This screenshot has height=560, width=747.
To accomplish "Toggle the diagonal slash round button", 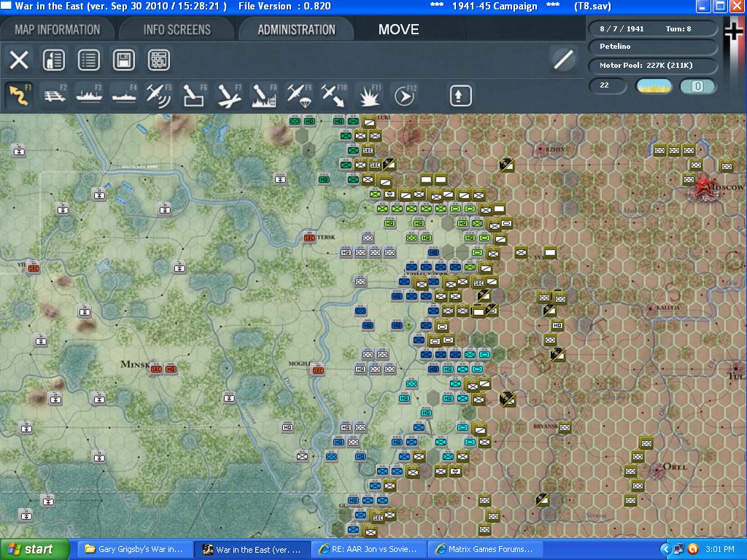I will click(x=563, y=60).
